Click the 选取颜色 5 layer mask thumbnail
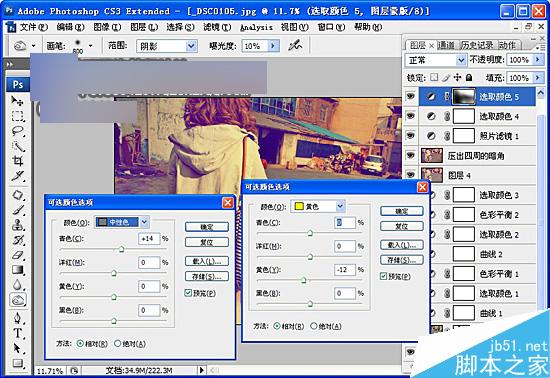This screenshot has height=378, width=550. coord(464,96)
